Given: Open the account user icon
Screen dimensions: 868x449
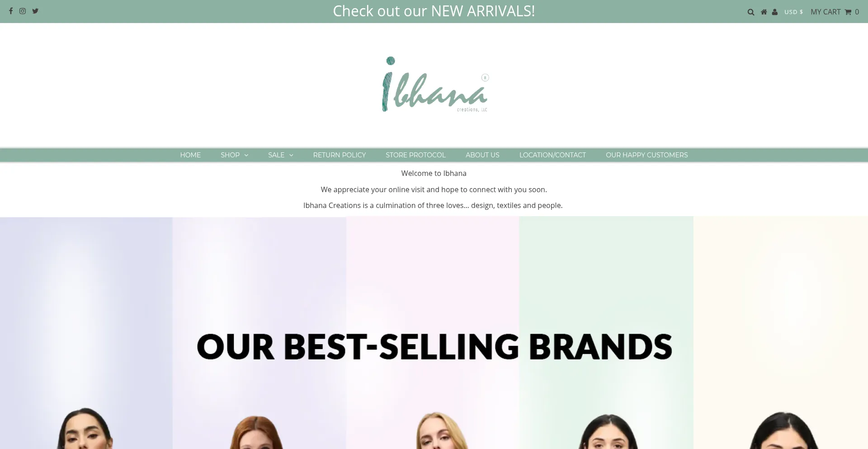Looking at the screenshot, I should (775, 12).
